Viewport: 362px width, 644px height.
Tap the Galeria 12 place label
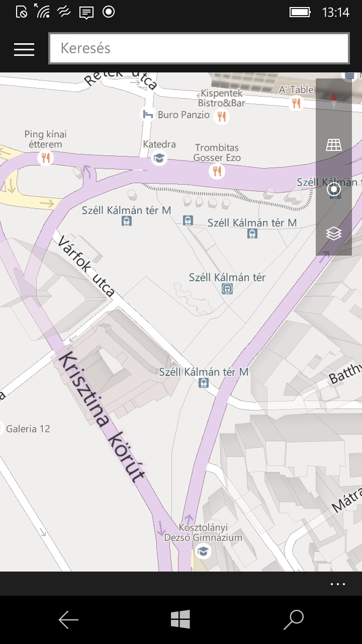pos(28,429)
